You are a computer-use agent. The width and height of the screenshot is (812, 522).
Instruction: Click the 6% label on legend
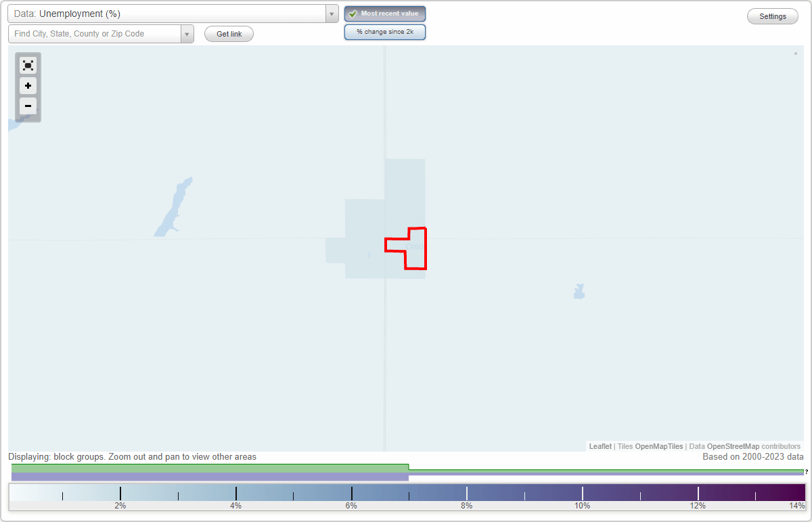[351, 506]
